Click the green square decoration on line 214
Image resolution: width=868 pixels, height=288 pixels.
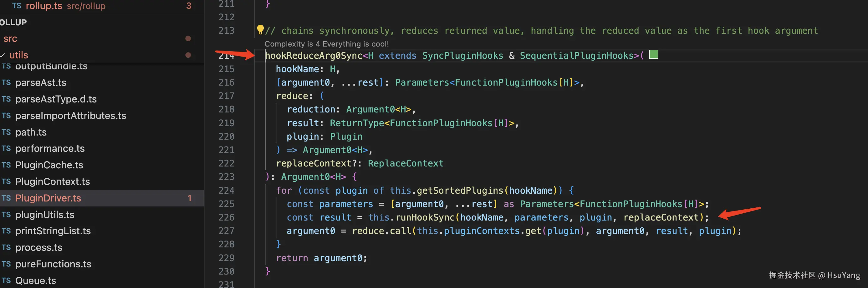654,54
